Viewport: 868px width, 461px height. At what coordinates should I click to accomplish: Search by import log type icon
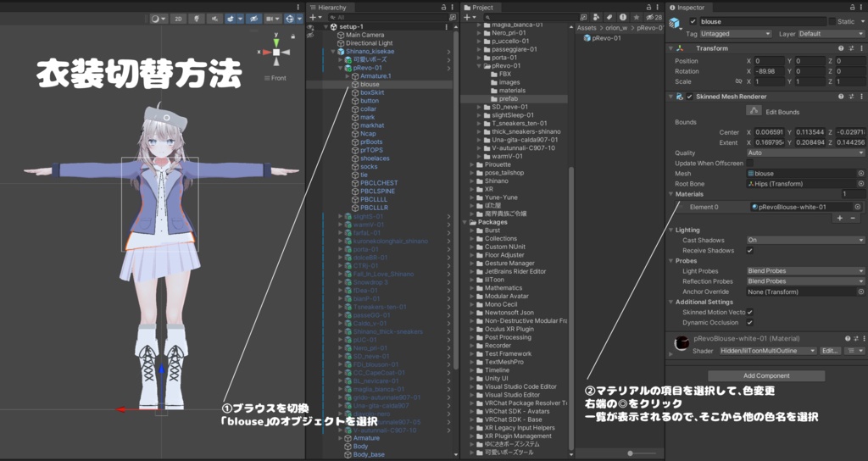coord(623,18)
